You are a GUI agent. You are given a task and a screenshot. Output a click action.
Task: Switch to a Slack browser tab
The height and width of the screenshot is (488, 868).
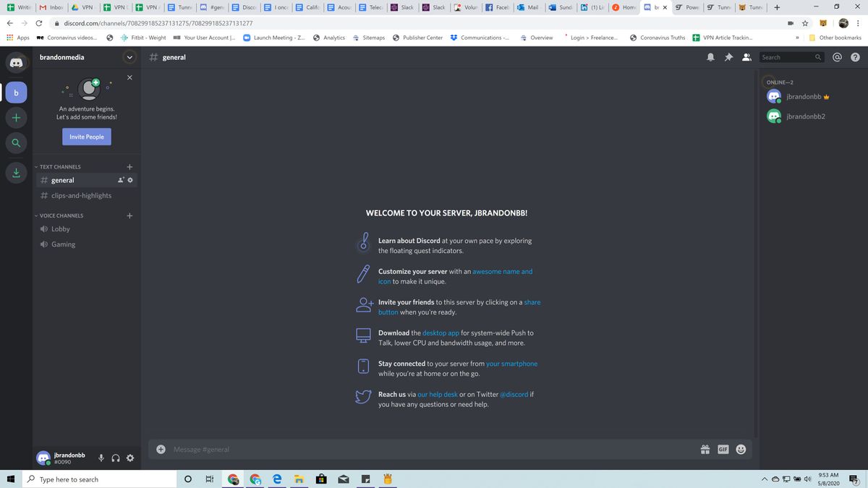402,8
